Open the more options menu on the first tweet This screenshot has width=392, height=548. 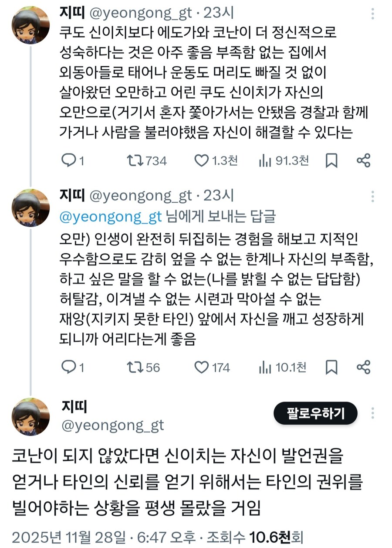tap(373, 14)
